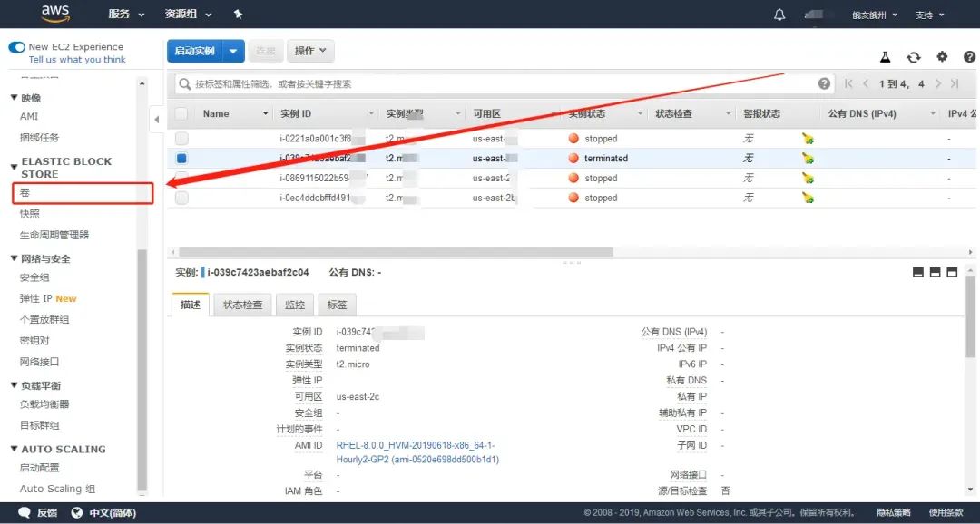Click alarm icon for i-0221a0a001c3f8 row
The height and width of the screenshot is (524, 980).
coord(808,139)
